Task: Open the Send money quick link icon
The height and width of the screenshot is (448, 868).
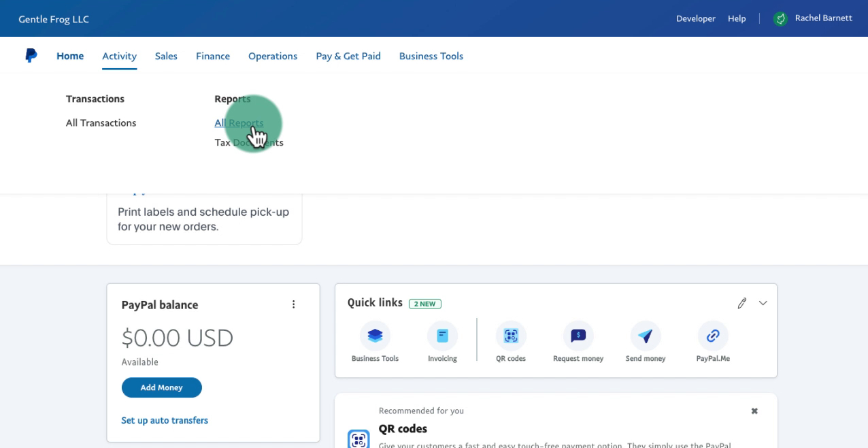Action: (646, 336)
